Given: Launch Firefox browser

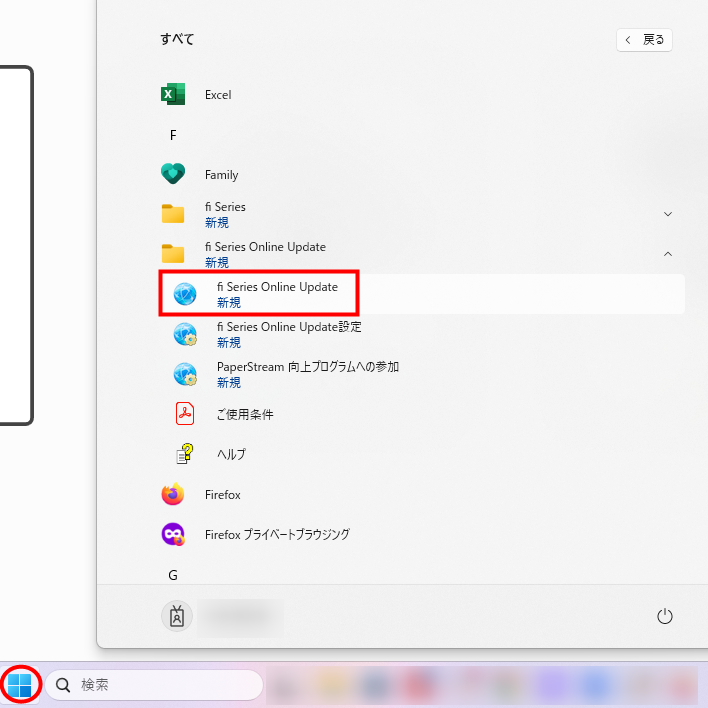Looking at the screenshot, I should tap(222, 495).
